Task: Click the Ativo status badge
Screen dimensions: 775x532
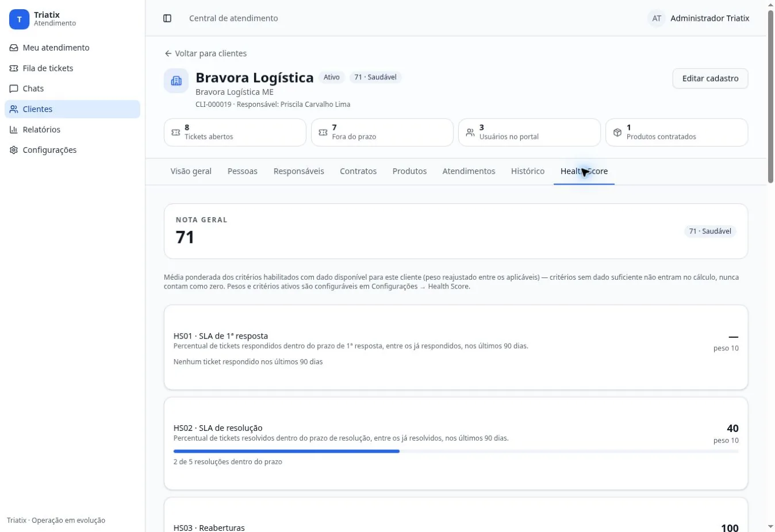Action: click(x=332, y=77)
